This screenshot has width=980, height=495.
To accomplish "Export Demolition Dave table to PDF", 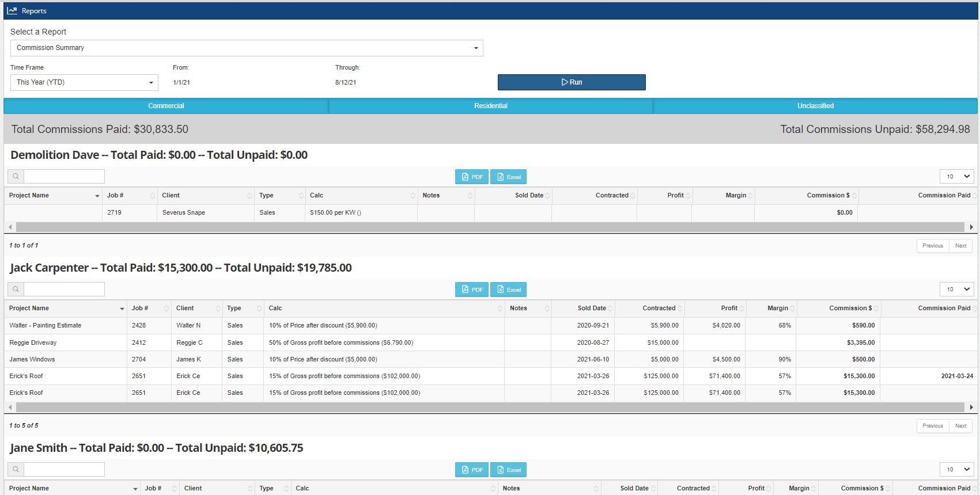I will pos(472,177).
